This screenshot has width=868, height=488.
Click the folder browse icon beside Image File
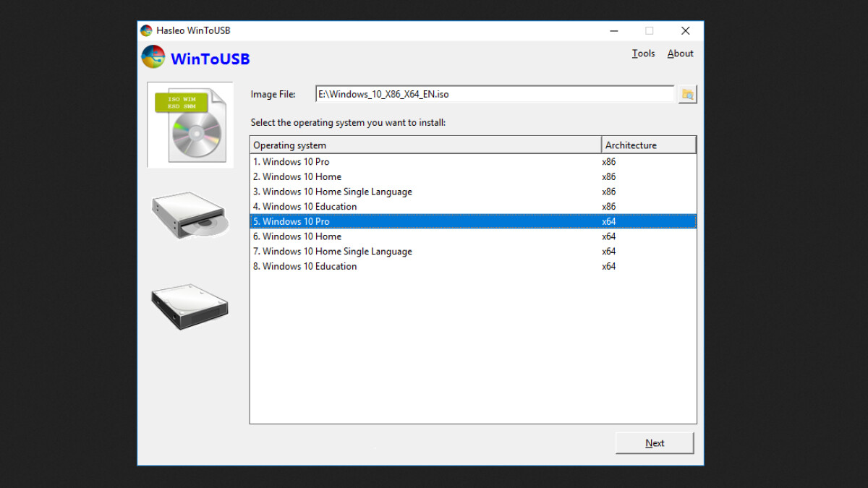[x=686, y=93]
